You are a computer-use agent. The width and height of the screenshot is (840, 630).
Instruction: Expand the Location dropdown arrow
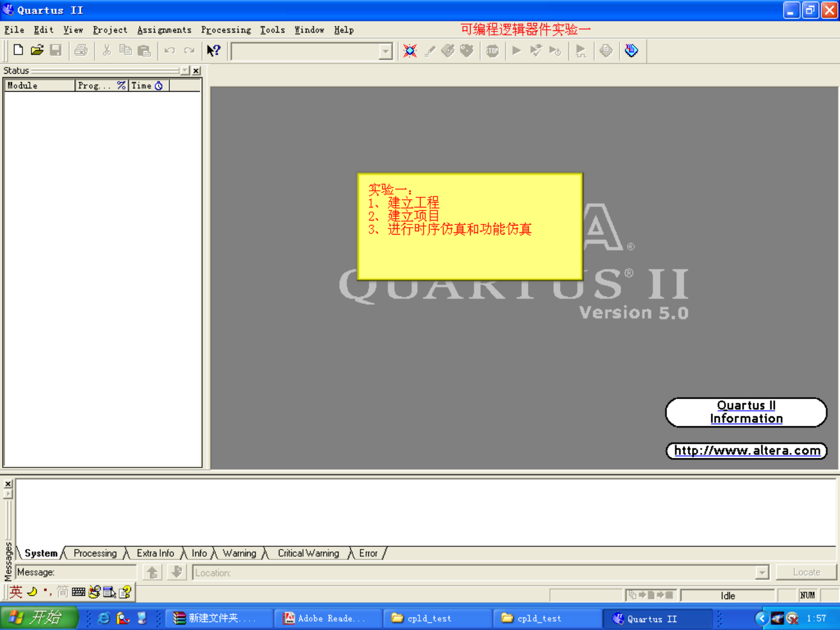(762, 573)
